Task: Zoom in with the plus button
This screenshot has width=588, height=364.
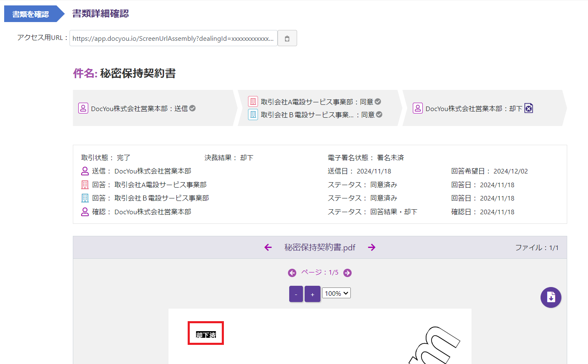Action: [313, 294]
